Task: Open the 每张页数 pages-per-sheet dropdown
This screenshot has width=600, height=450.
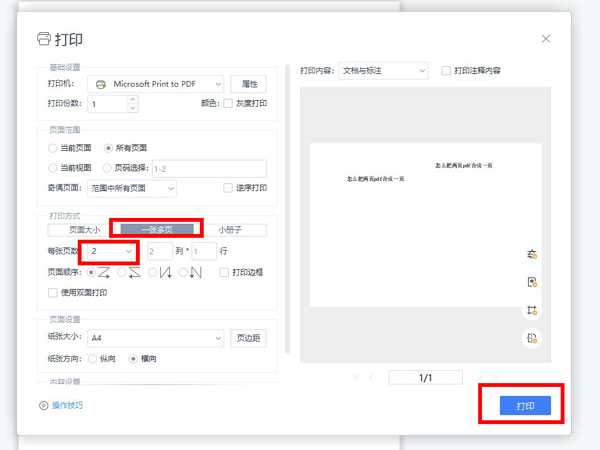Action: tap(111, 251)
